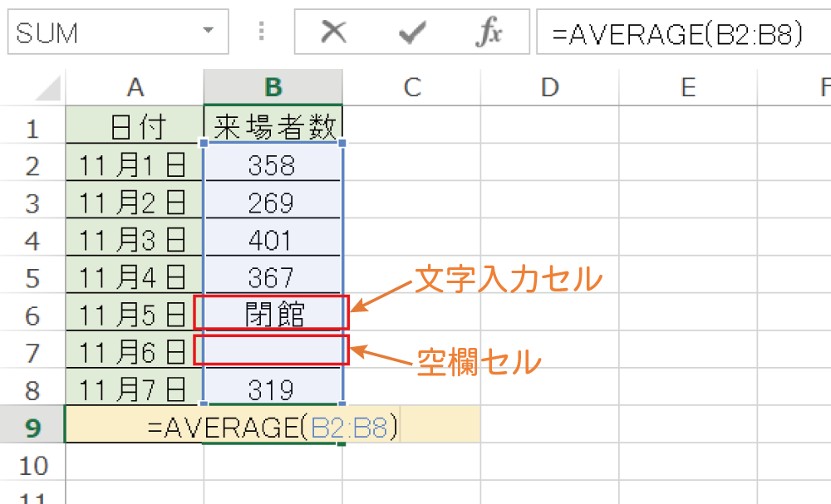Click the row 1 header
The height and width of the screenshot is (504, 831).
[35, 125]
